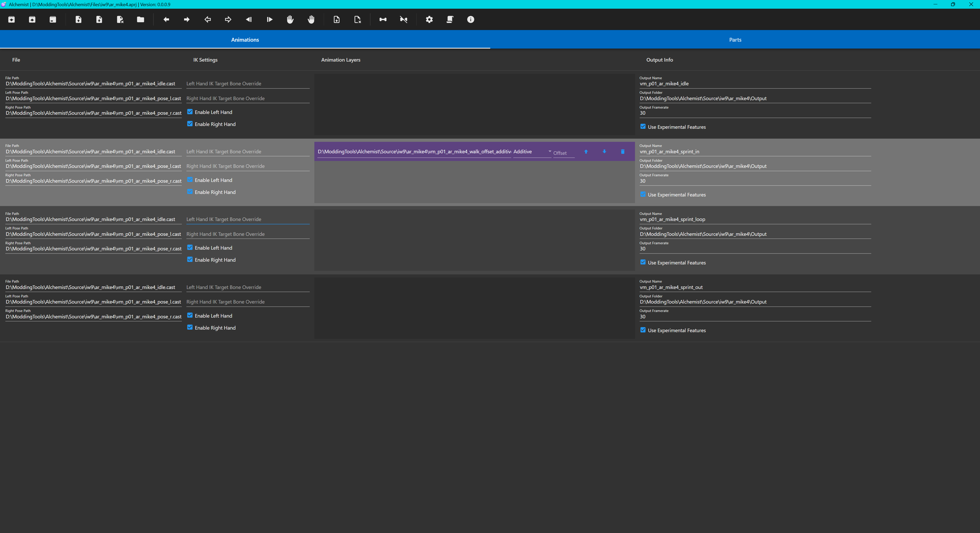Click the skip-to-next playback icon

click(269, 19)
